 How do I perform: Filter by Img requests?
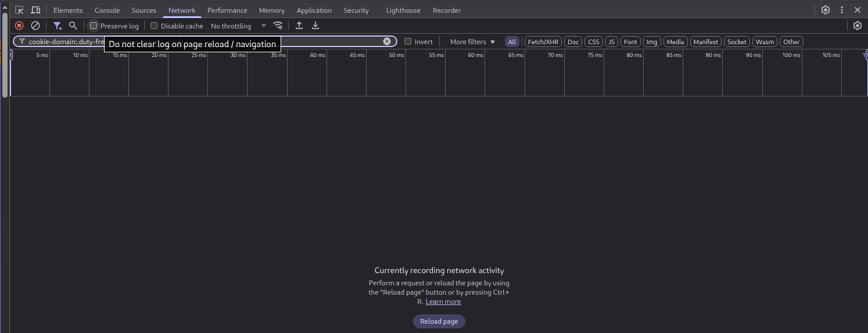(652, 42)
